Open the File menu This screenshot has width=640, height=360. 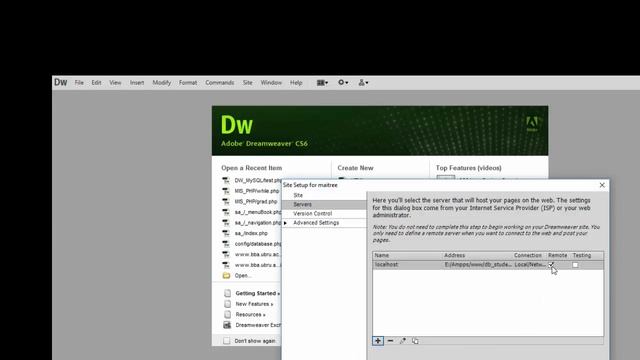click(79, 82)
